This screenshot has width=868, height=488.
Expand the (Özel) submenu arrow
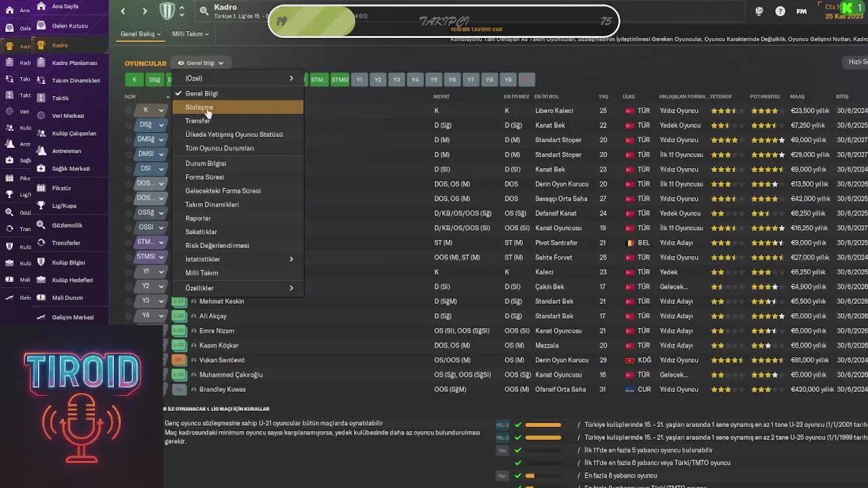(292, 79)
